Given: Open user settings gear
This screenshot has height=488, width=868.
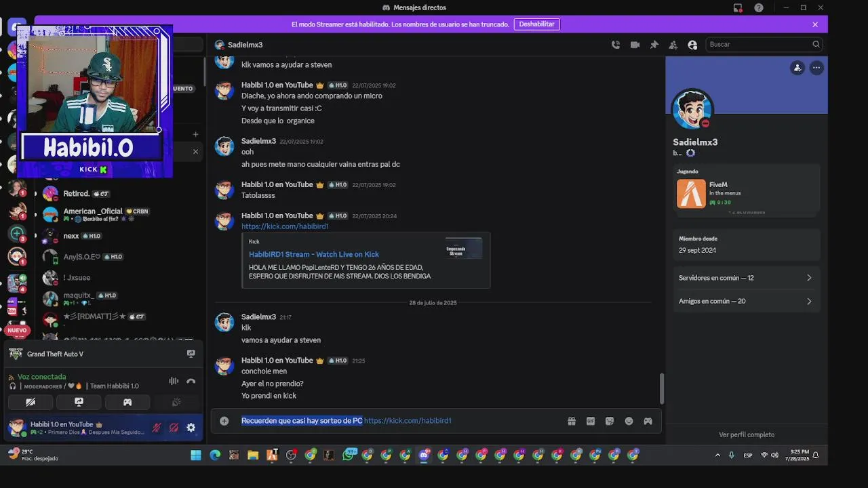Looking at the screenshot, I should coord(191,428).
